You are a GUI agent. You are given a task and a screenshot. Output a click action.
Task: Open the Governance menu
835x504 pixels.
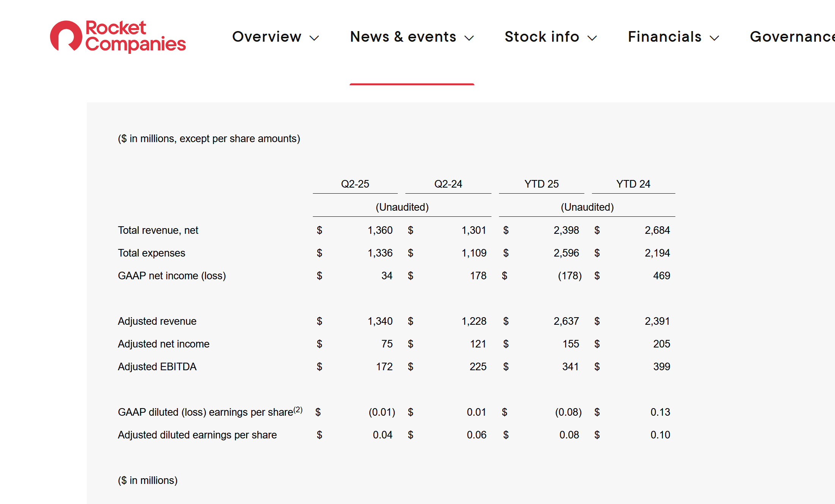[x=792, y=37]
